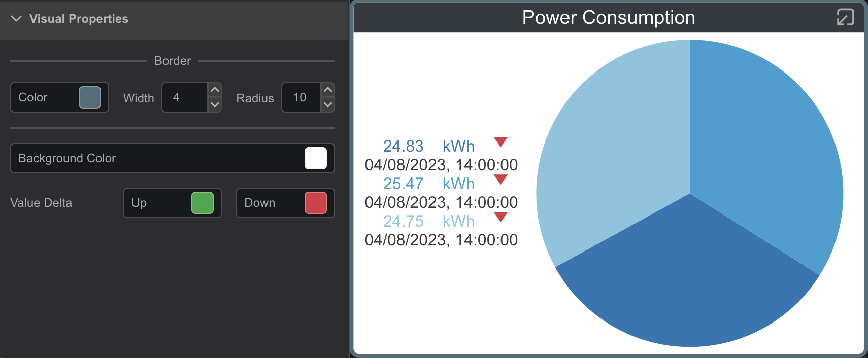Viewport: 868px width, 358px height.
Task: Open the border Color swatch
Action: point(90,97)
